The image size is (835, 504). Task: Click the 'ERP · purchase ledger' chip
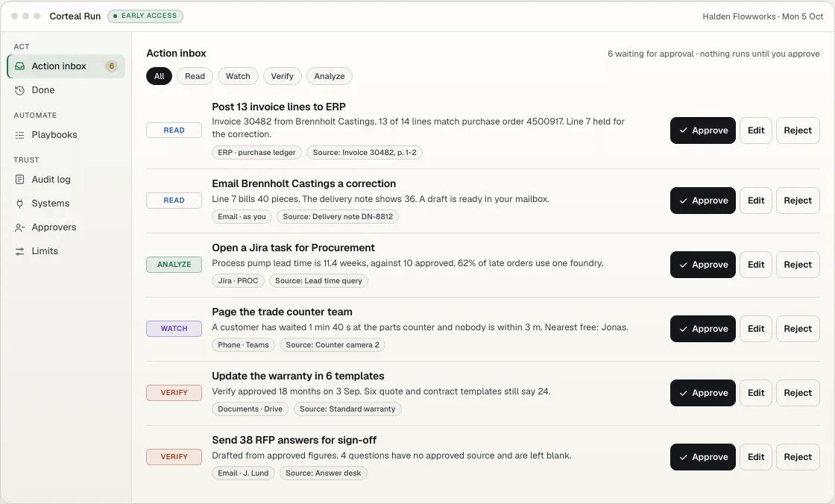pos(256,152)
